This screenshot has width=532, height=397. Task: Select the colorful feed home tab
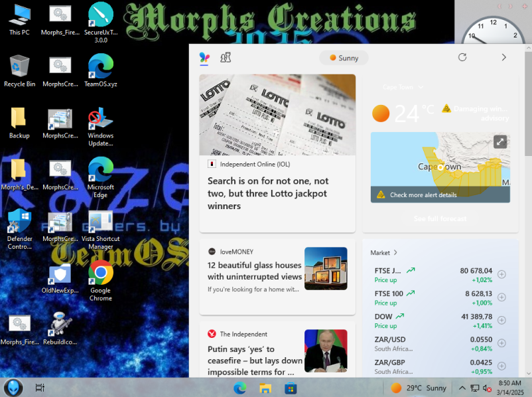tap(204, 58)
